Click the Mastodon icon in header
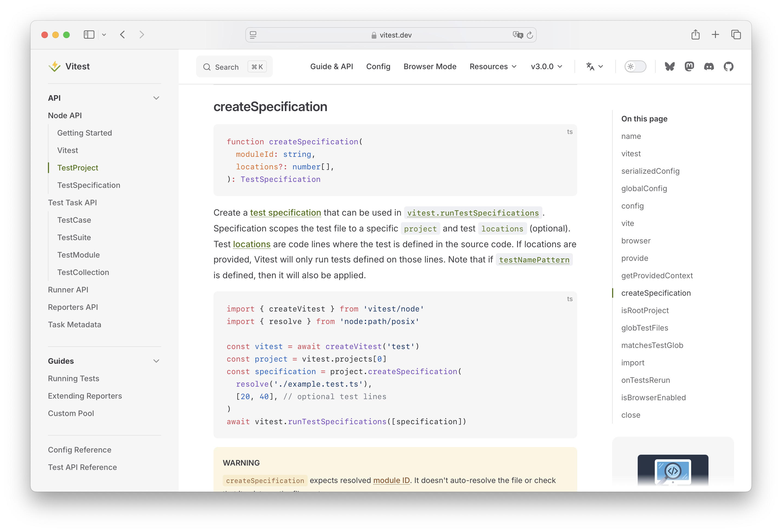 coord(689,66)
